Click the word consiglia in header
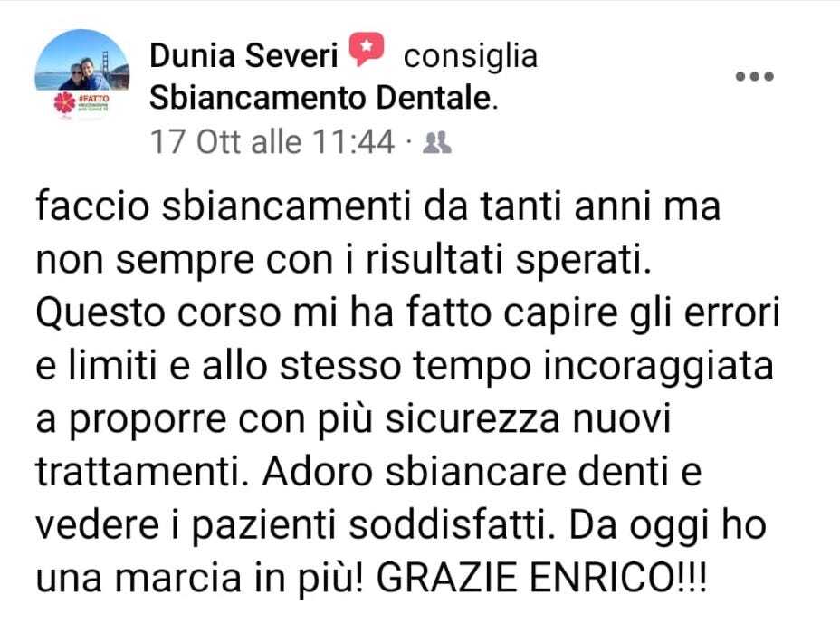The image size is (840, 643). point(471,57)
